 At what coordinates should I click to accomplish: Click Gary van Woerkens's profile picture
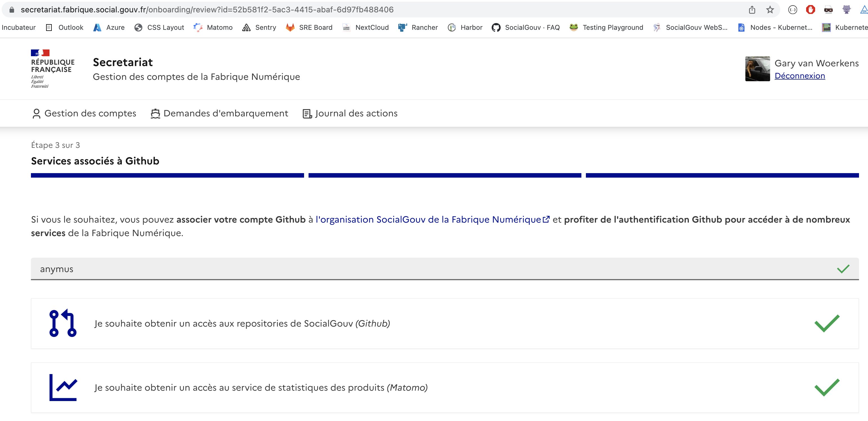[757, 69]
